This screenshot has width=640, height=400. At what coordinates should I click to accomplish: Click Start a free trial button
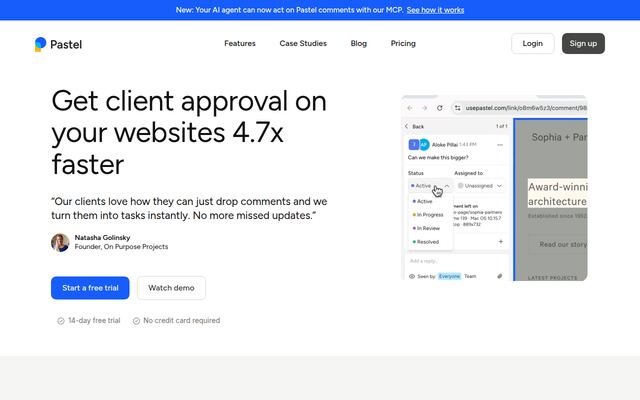pyautogui.click(x=90, y=288)
